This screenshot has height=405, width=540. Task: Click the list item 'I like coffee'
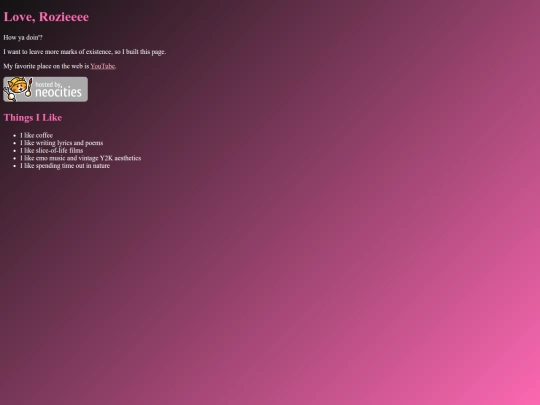[37, 135]
